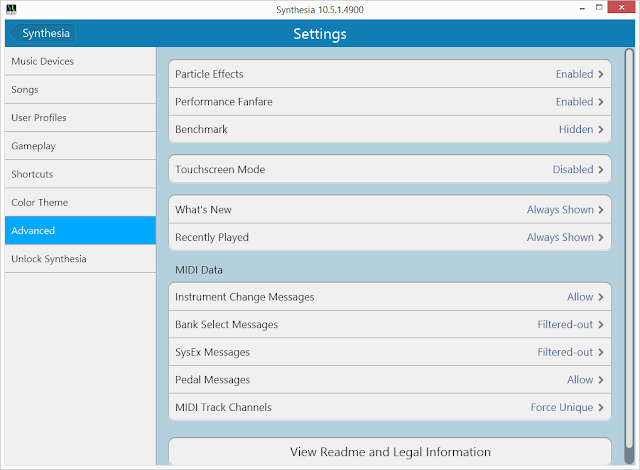Click the chevron on Performance Fanfare row
This screenshot has height=470, width=640.
pos(601,102)
